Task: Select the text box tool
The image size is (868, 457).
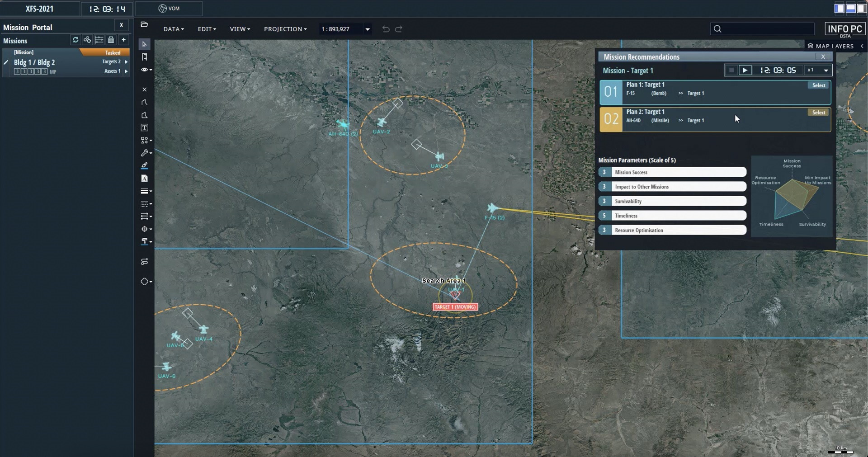Action: [144, 128]
